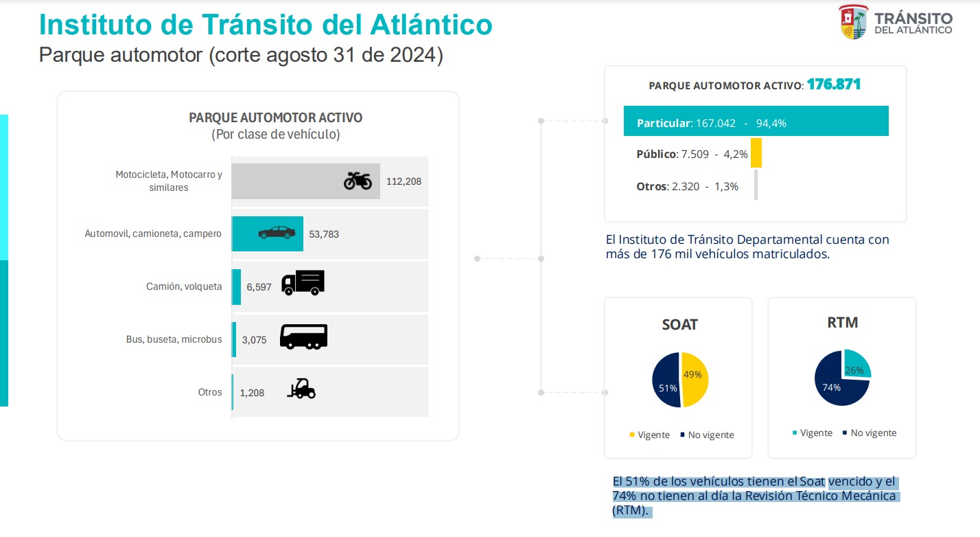This screenshot has width=980, height=537.
Task: Click the "RTM" chart title
Action: point(843,322)
